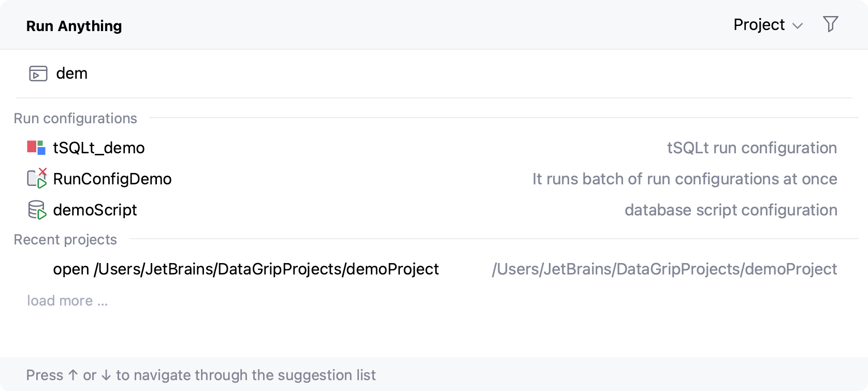Viewport: 868px width, 391px height.
Task: Open the recent demoProject entry
Action: 246,269
